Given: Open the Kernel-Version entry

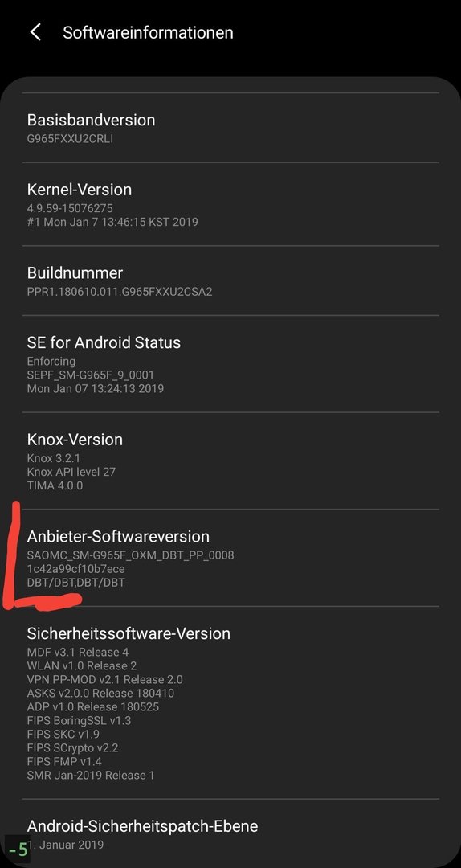Looking at the screenshot, I should [x=230, y=204].
